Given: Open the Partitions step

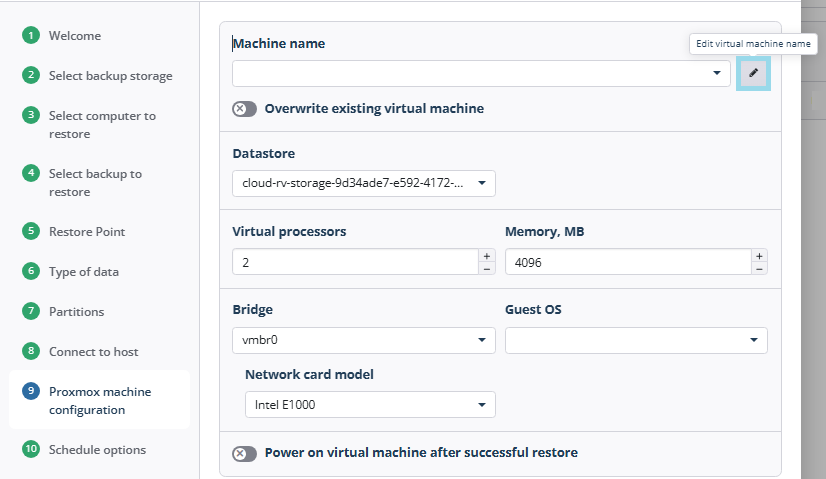Looking at the screenshot, I should (x=76, y=312).
